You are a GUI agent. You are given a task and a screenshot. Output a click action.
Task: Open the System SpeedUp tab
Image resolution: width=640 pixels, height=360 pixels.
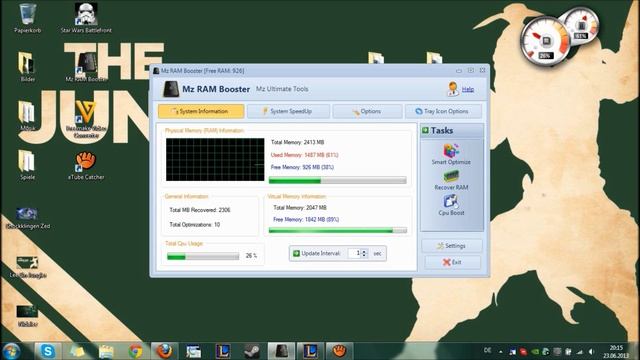coord(288,111)
